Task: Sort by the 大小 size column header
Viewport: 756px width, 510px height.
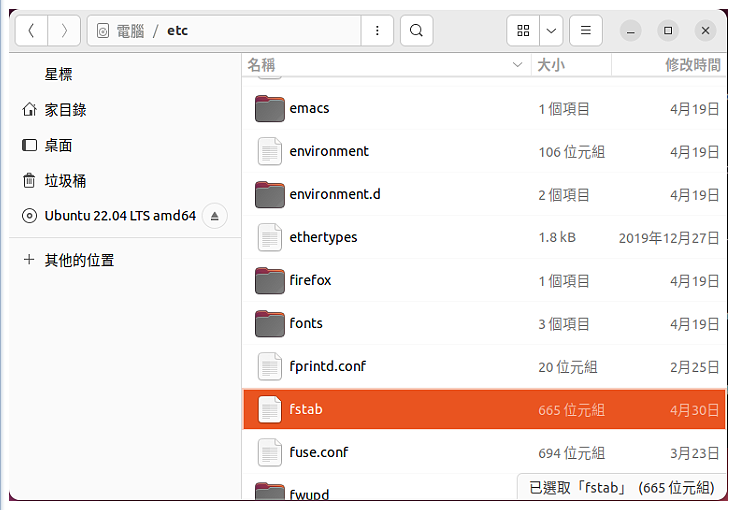Action: (571, 65)
